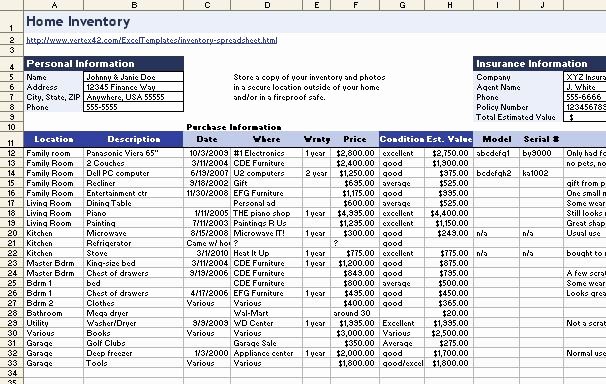Viewport: 606px width, 384px height.
Task: Click the 'Deep freezer' cell
Action: click(x=133, y=353)
